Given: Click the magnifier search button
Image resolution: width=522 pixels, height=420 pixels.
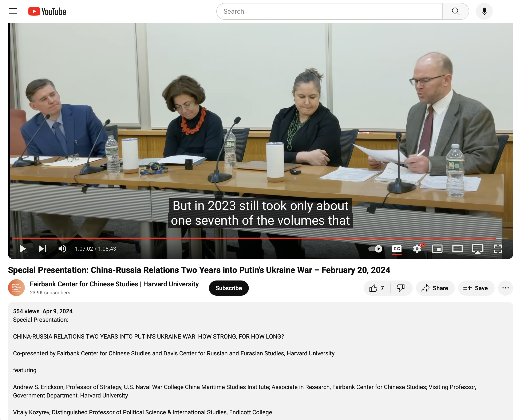Looking at the screenshot, I should pyautogui.click(x=455, y=11).
